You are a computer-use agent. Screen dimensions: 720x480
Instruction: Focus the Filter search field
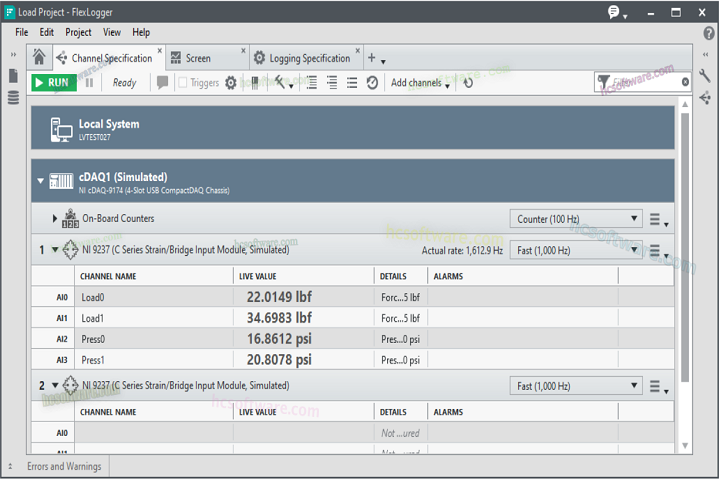coord(643,82)
